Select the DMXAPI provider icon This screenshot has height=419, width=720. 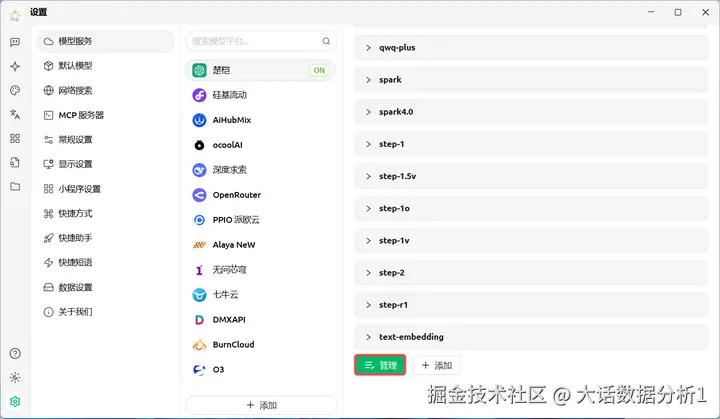coord(199,320)
